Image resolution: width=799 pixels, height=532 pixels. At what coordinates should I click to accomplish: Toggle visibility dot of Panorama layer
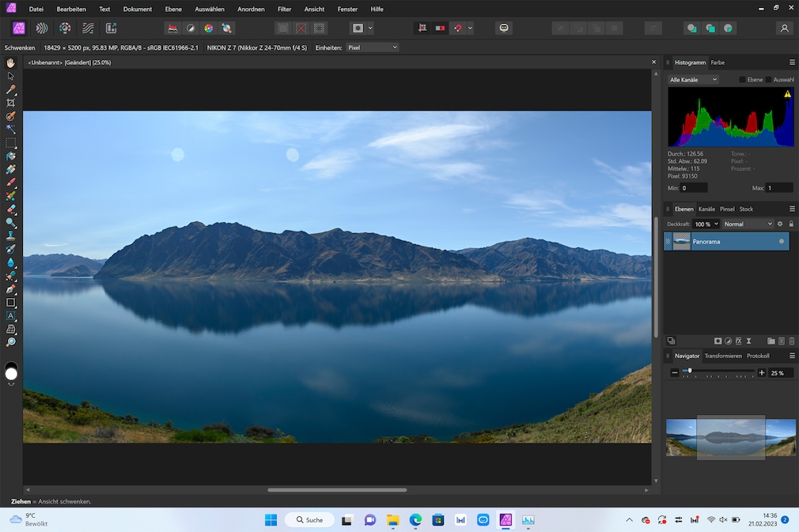[782, 241]
